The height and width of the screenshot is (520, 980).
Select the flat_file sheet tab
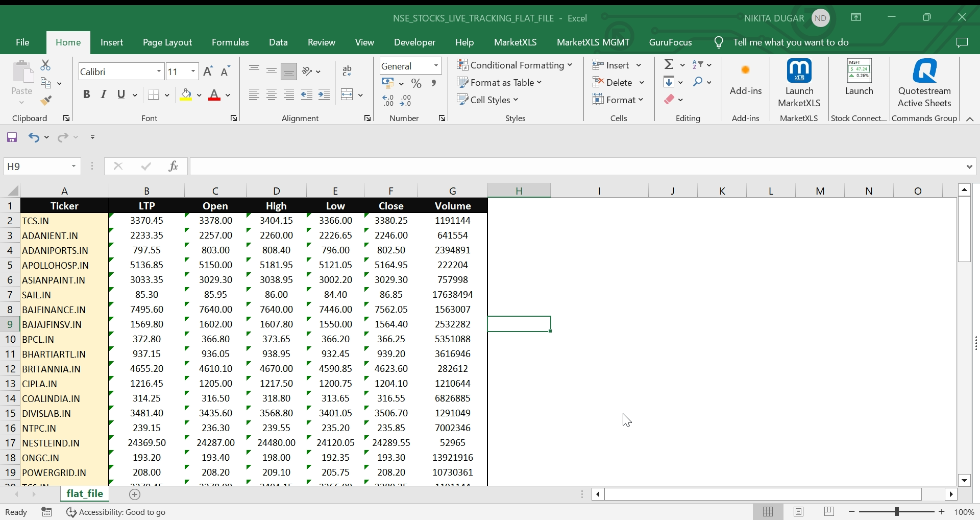click(85, 493)
